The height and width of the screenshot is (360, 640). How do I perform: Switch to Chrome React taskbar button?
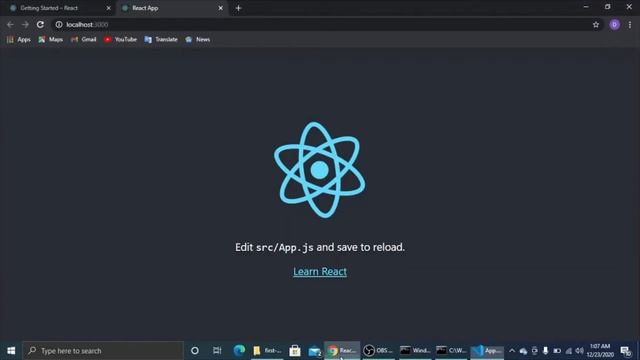coord(342,351)
